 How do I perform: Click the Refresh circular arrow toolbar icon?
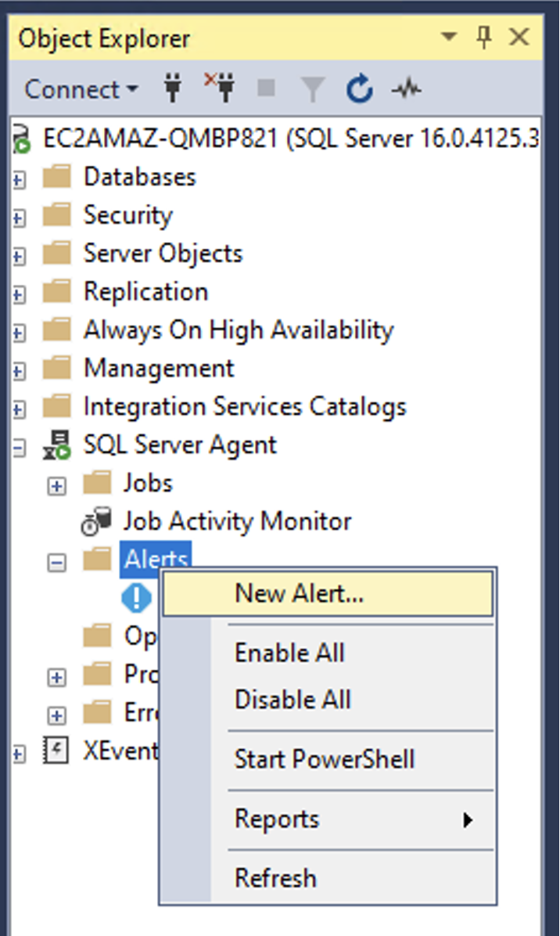coord(360,89)
